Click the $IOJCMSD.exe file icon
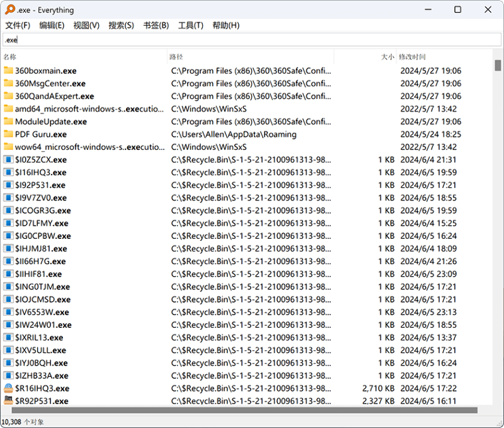This screenshot has height=428, width=504. 9,299
